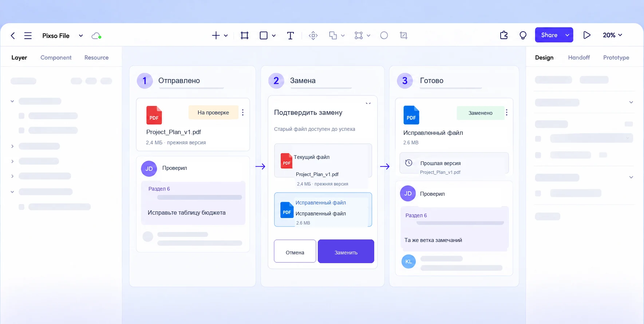Image resolution: width=644 pixels, height=324 pixels.
Task: Select the Text tool
Action: pos(290,35)
